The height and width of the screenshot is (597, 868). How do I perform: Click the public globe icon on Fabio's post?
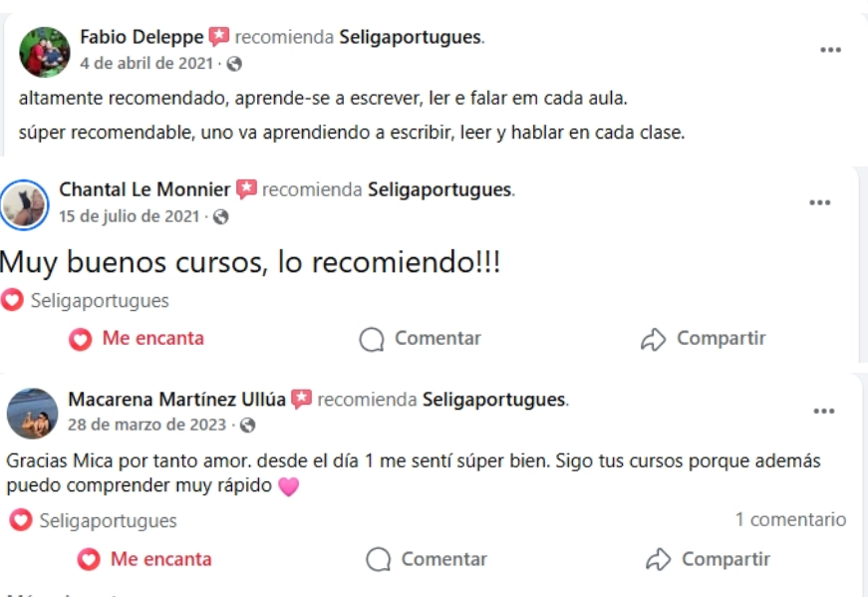(234, 64)
